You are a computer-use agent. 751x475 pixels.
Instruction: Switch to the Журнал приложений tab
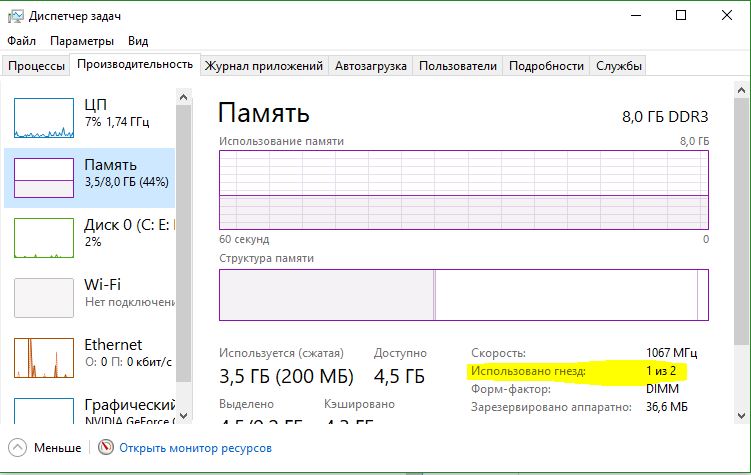pos(264,66)
